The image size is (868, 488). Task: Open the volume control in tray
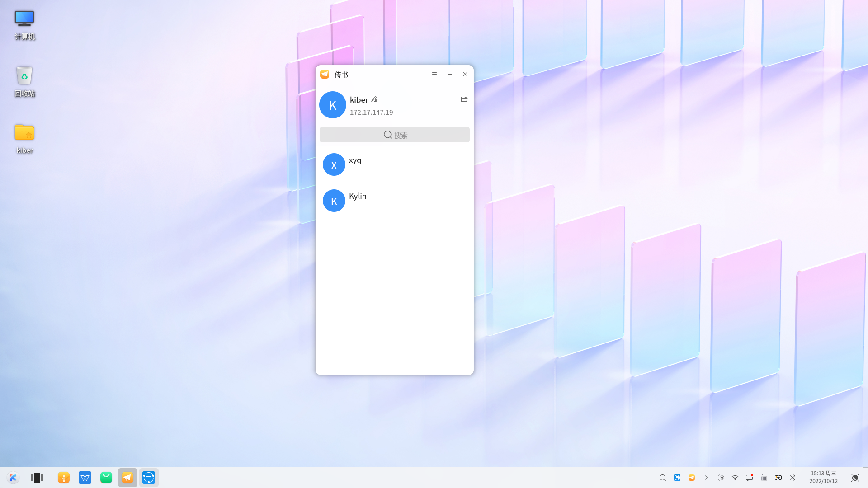click(721, 478)
